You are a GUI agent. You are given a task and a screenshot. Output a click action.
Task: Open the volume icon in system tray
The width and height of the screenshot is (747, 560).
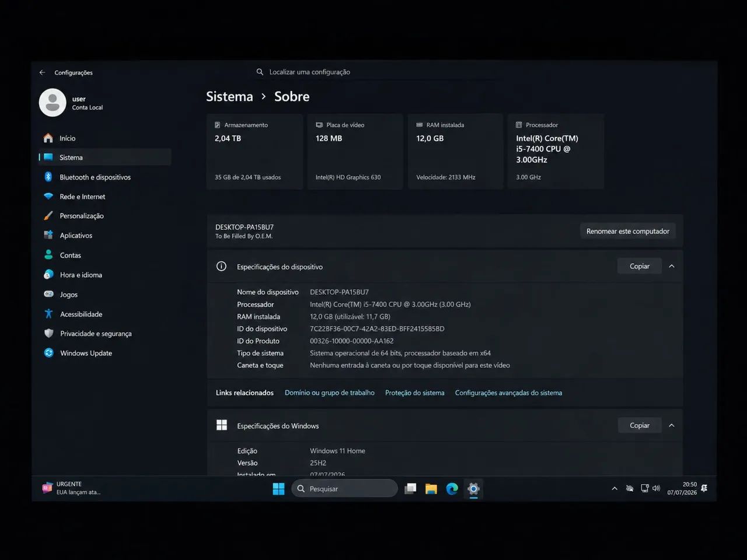(x=656, y=488)
